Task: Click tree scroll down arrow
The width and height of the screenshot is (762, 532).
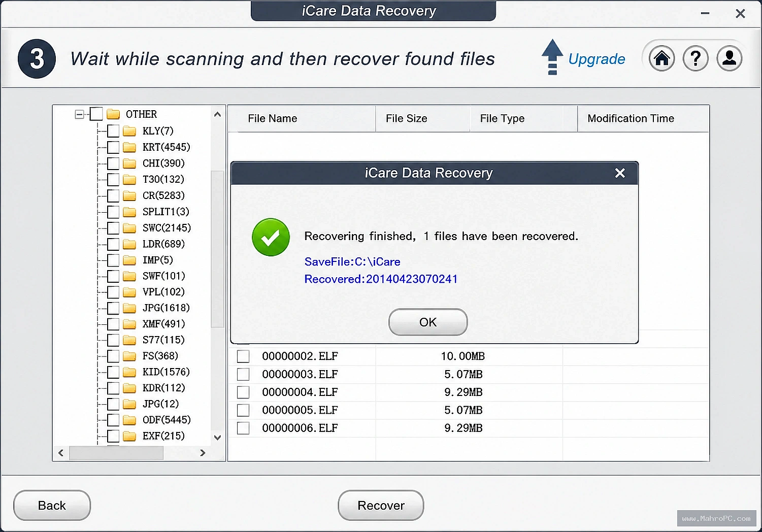Action: pyautogui.click(x=217, y=438)
